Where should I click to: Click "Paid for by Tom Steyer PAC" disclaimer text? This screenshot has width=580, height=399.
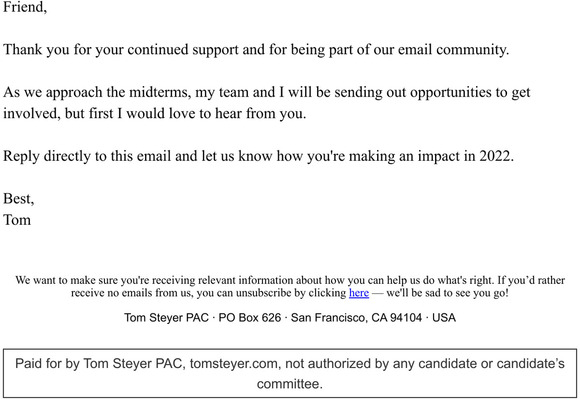pos(99,364)
